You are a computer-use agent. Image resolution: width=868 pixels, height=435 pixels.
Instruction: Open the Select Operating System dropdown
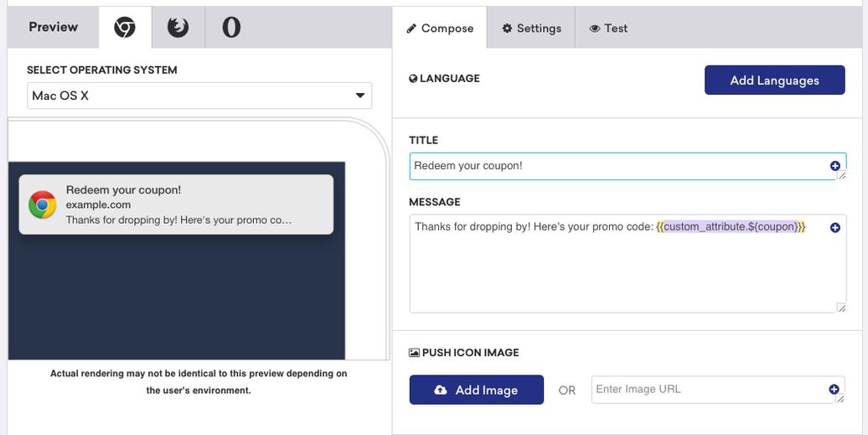coord(199,96)
